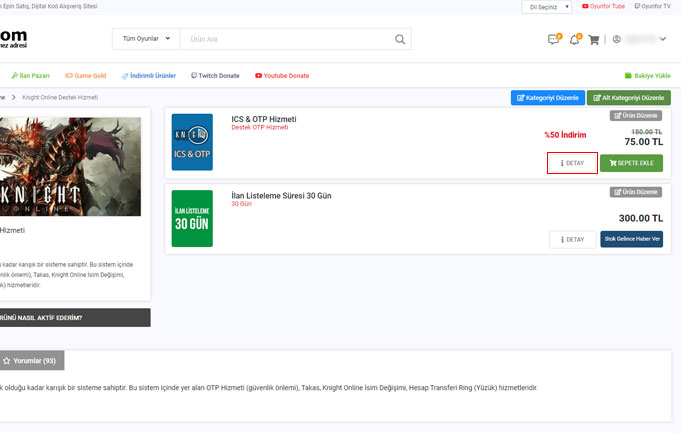Click the search magnifier icon
Screen dimensions: 681x434
pyautogui.click(x=400, y=39)
